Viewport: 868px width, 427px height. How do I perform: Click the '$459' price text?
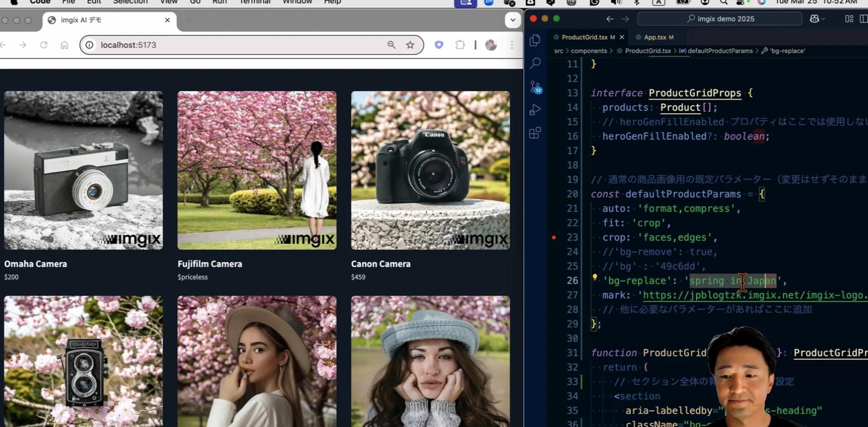[x=358, y=277]
